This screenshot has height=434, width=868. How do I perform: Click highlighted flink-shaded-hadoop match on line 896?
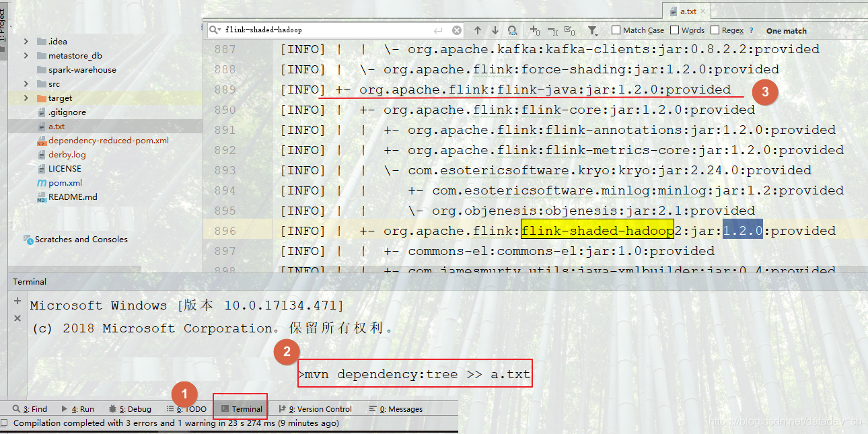pyautogui.click(x=598, y=230)
